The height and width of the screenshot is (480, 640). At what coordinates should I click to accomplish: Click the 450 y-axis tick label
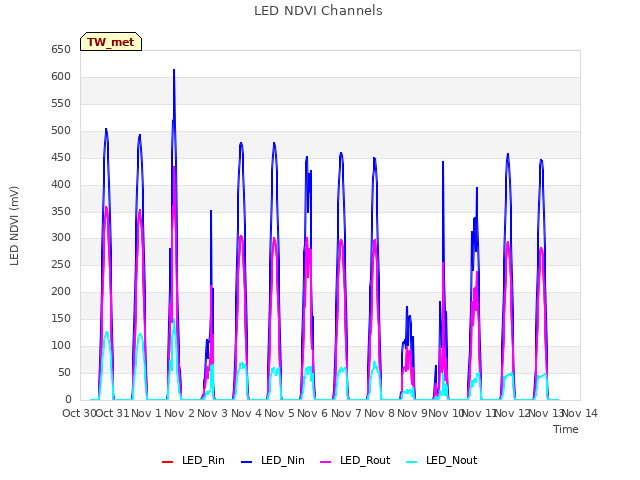point(61,158)
